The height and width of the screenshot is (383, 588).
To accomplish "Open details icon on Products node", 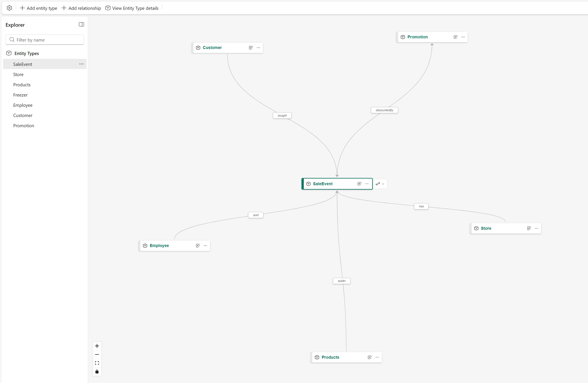I will coord(370,357).
